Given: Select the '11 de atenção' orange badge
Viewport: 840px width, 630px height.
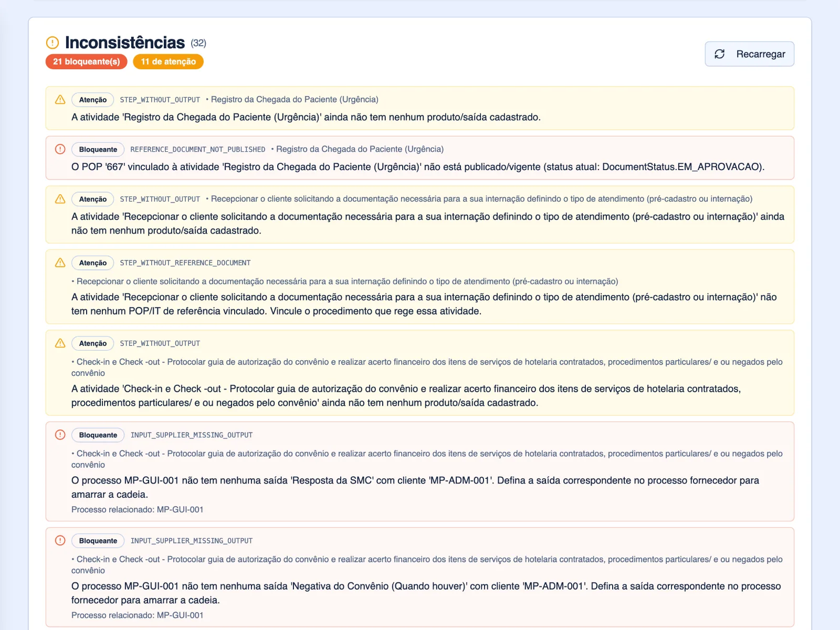Looking at the screenshot, I should tap(169, 61).
